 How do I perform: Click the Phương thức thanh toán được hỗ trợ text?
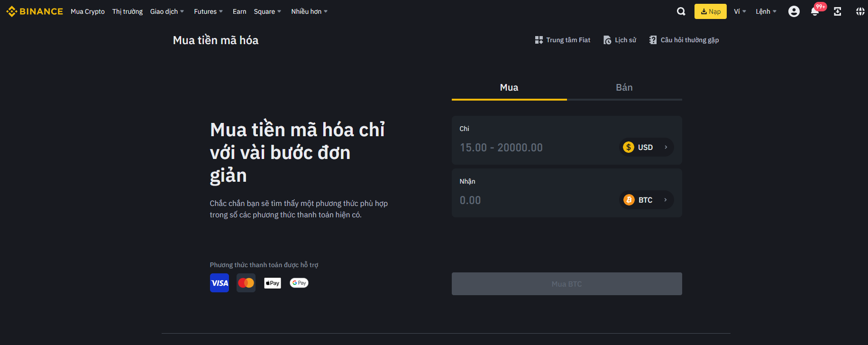coord(264,265)
